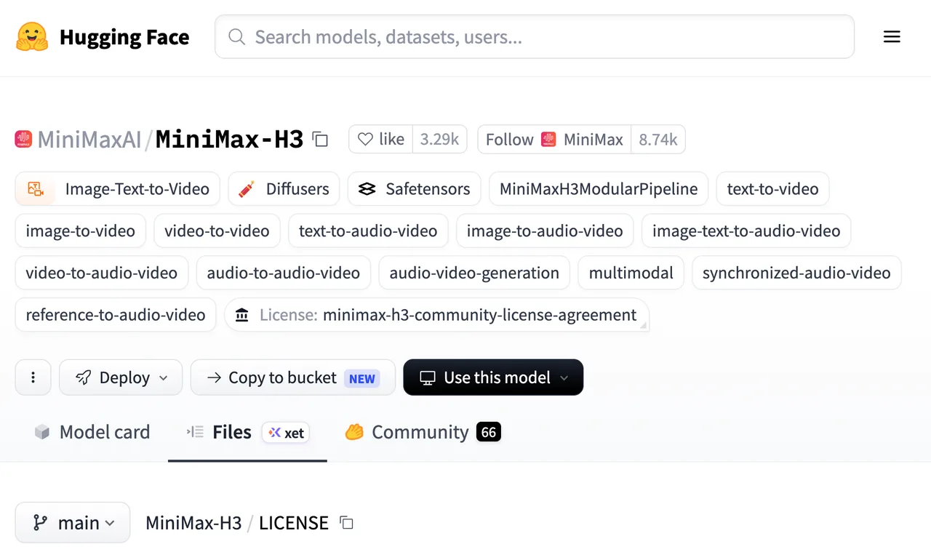Select the audio-to-audio-video tag
The image size is (931, 560).
284,273
